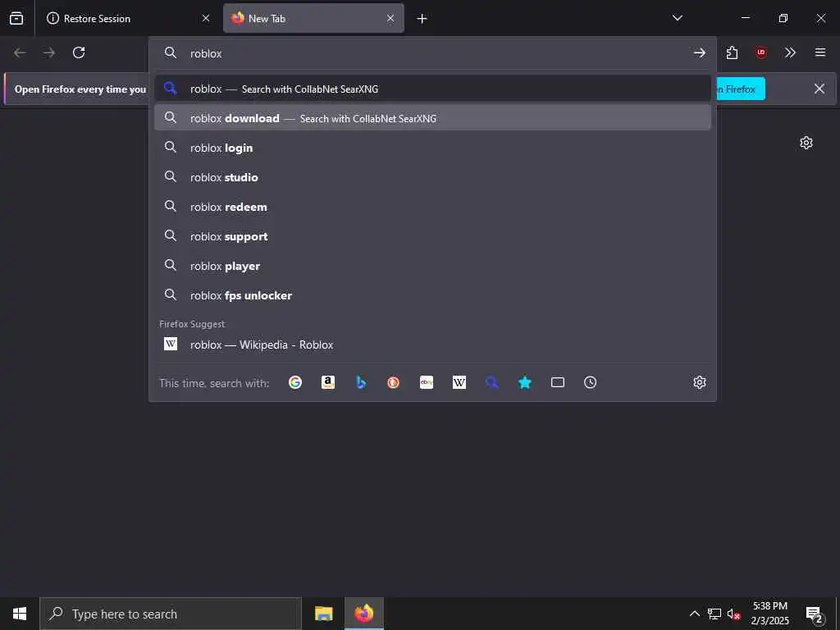Viewport: 840px width, 630px height.
Task: Choose the 'roblox fps unlocker' suggestion
Action: pos(432,295)
